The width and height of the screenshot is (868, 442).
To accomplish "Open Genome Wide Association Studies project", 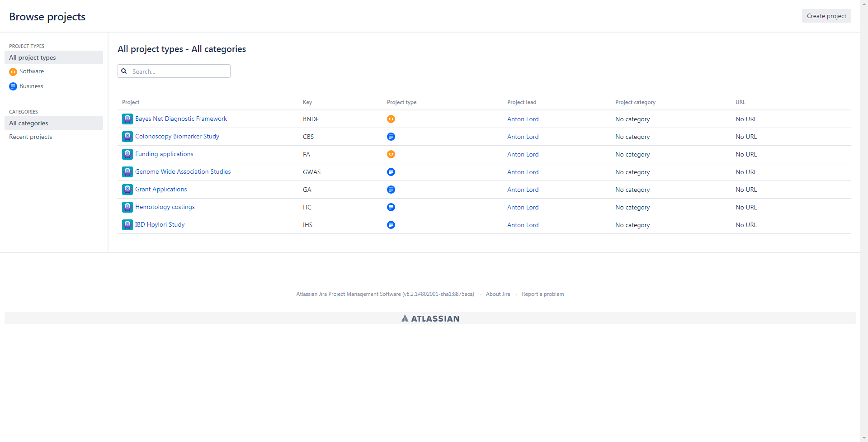I will tap(183, 171).
